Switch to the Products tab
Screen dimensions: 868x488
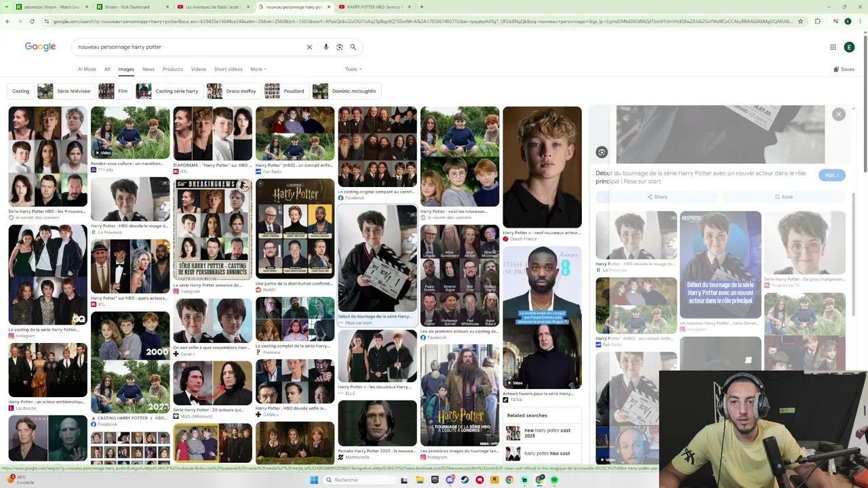click(173, 69)
